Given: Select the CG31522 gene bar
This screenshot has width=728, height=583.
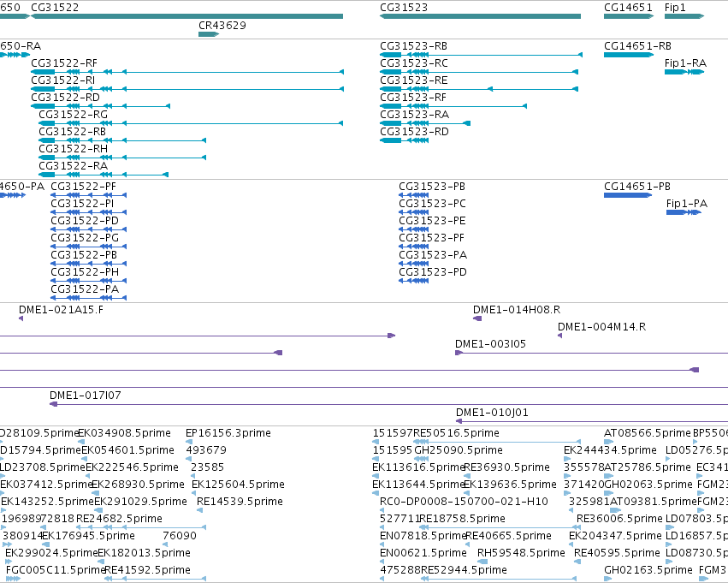Looking at the screenshot, I should click(x=186, y=16).
